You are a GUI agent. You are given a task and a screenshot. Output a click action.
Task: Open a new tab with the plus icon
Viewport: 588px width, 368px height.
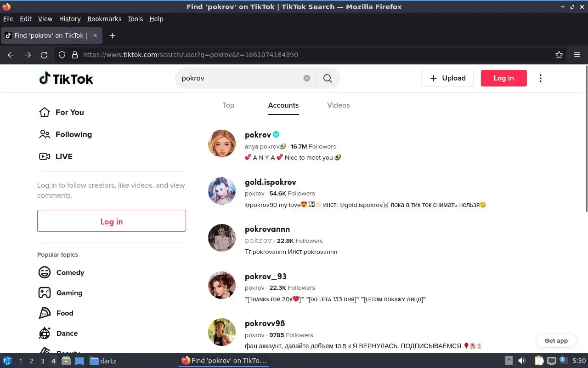pyautogui.click(x=112, y=35)
